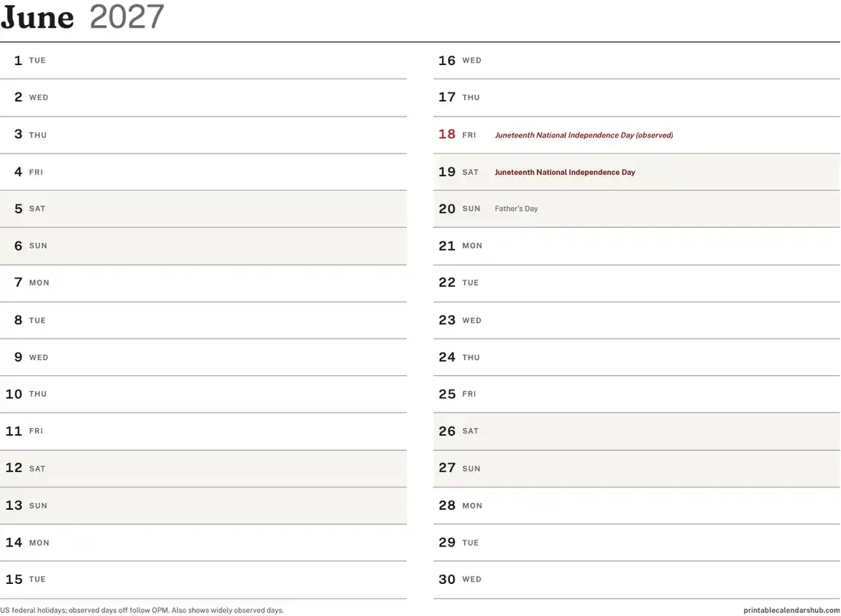
Task: Click 'Juneteenth National Independence Day (observed)' label
Action: (583, 135)
